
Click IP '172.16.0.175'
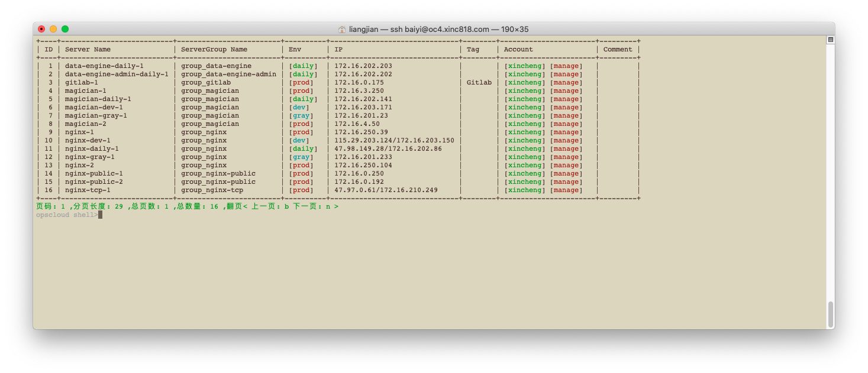[x=359, y=83]
